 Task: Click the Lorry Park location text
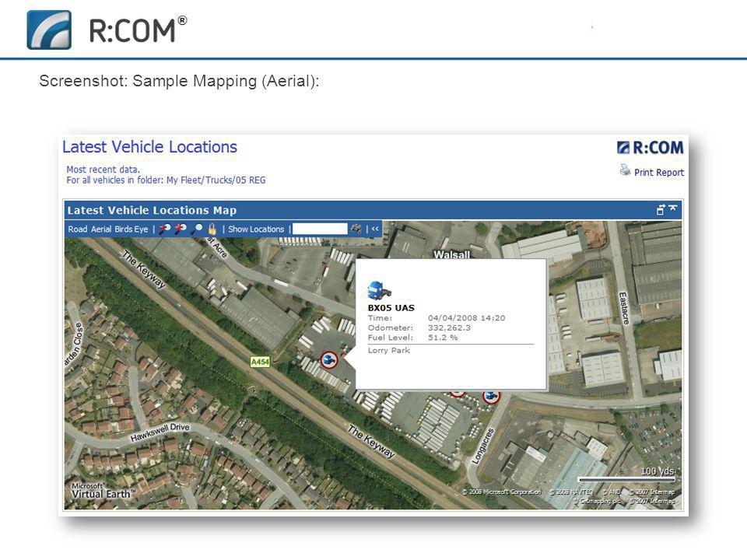[x=389, y=350]
